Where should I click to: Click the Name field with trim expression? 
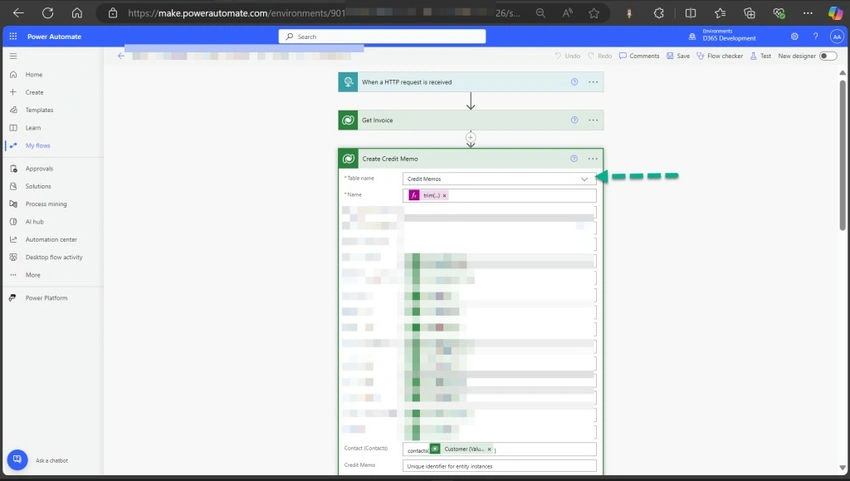(499, 195)
